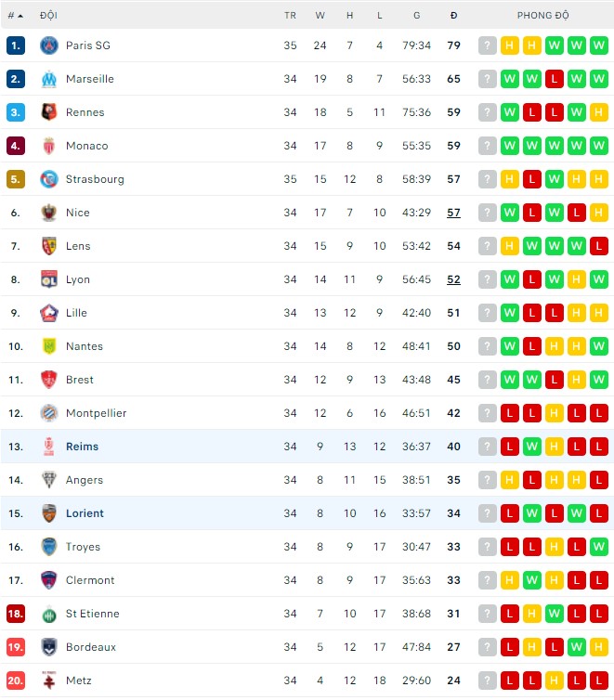
Task: Click the St Etienne green crest
Action: click(49, 614)
